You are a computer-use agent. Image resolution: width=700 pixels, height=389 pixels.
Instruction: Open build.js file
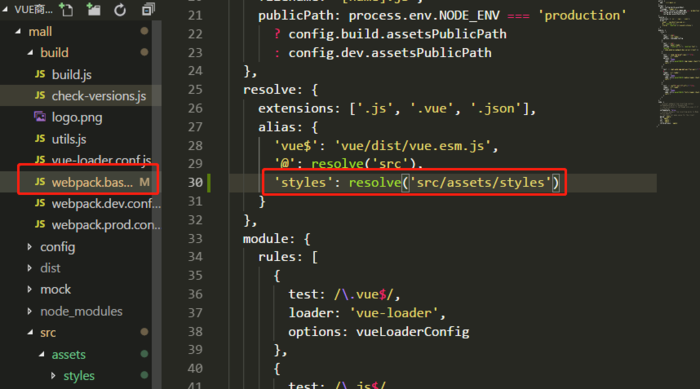pyautogui.click(x=71, y=75)
